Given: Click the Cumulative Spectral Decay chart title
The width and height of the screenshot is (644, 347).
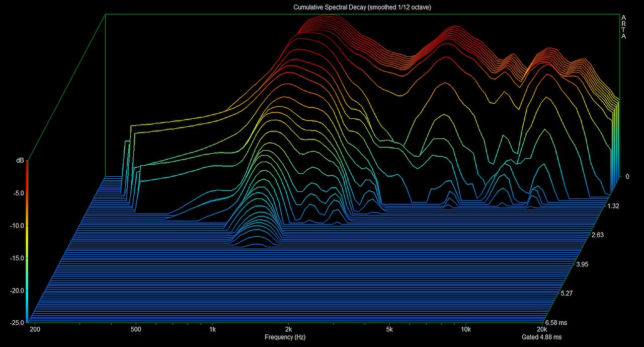Looking at the screenshot, I should 362,7.
